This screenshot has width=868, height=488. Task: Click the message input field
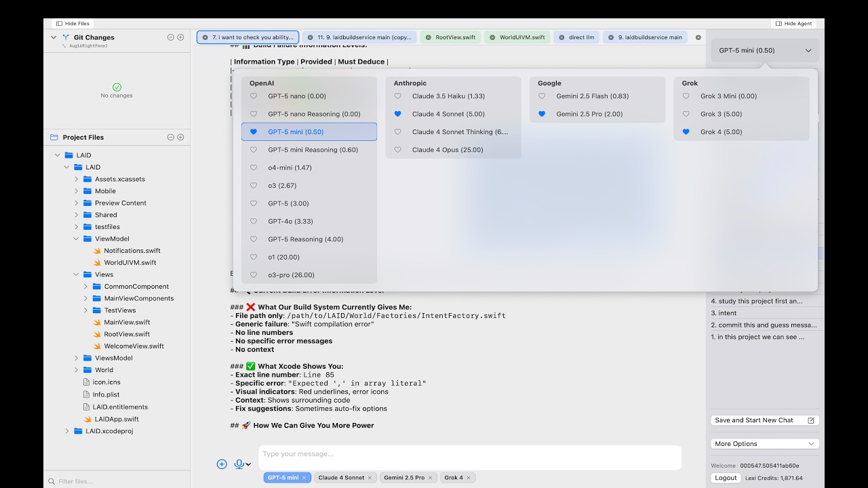470,457
